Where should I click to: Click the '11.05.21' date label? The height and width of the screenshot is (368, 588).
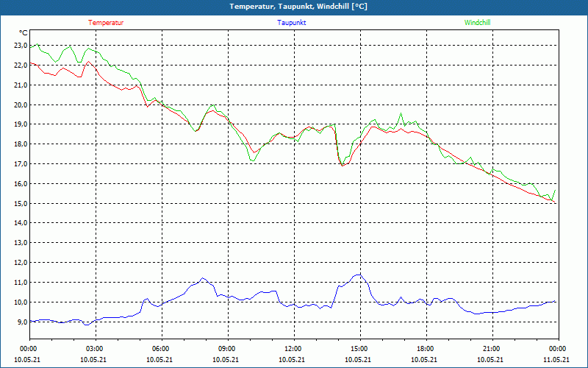tap(556, 360)
